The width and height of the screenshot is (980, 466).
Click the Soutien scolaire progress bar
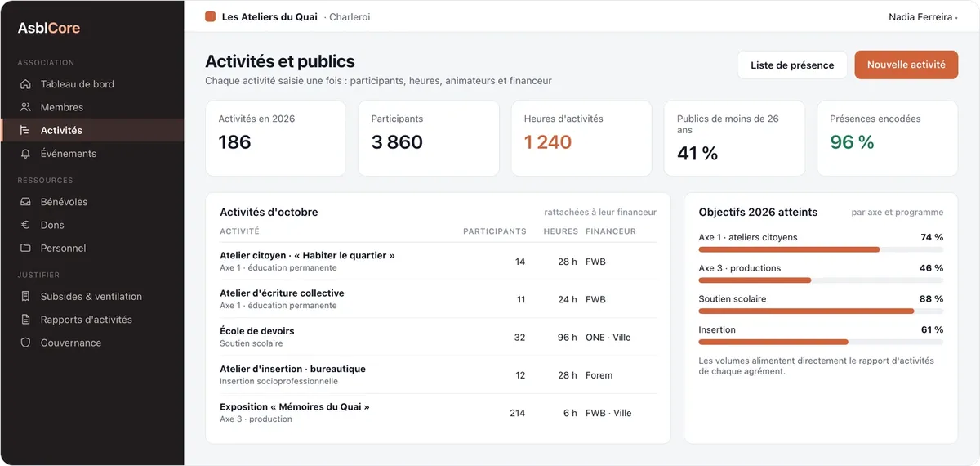point(821,311)
